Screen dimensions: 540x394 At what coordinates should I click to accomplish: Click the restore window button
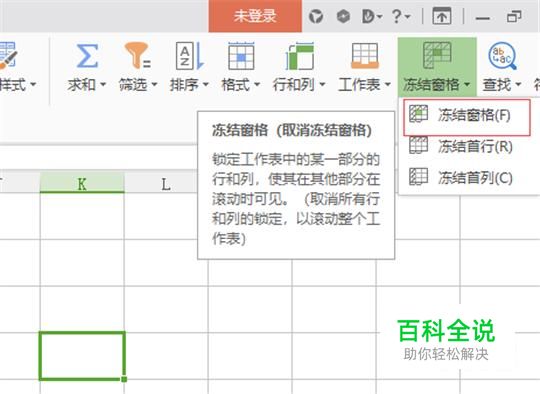click(514, 16)
